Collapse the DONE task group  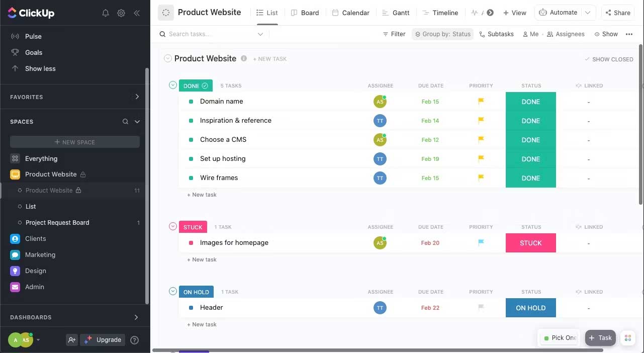click(x=173, y=85)
